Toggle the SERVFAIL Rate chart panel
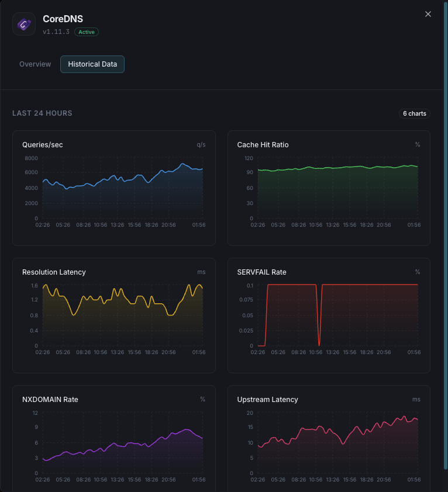Screen dimensions: 448x492 click(328, 316)
